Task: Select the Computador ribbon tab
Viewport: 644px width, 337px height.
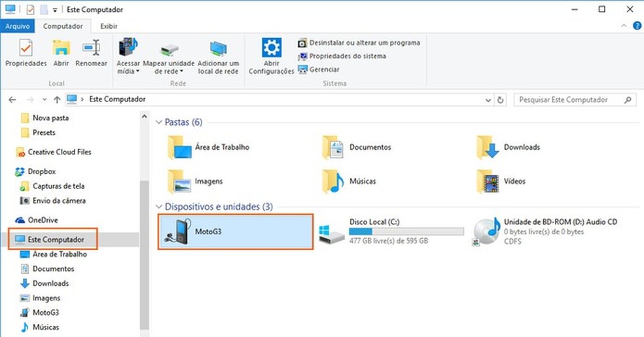Action: 63,26
